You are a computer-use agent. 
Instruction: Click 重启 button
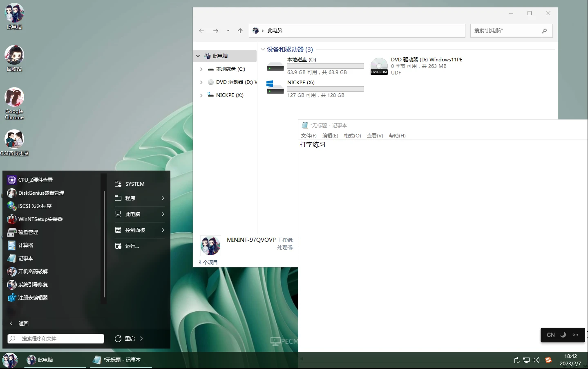(x=125, y=338)
